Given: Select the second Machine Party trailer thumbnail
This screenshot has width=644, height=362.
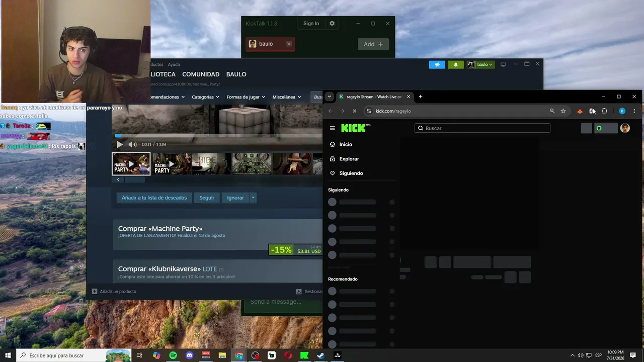Looking at the screenshot, I should [172, 163].
